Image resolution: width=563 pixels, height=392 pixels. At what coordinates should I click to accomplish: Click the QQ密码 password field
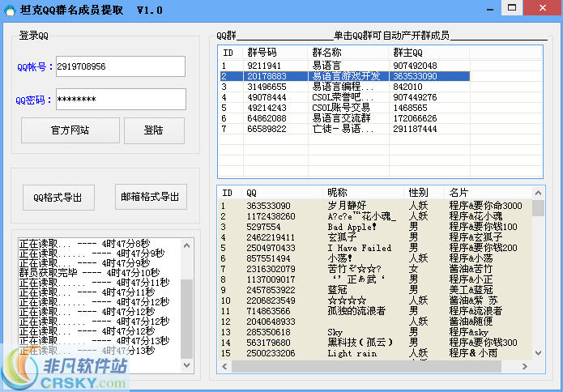point(121,99)
